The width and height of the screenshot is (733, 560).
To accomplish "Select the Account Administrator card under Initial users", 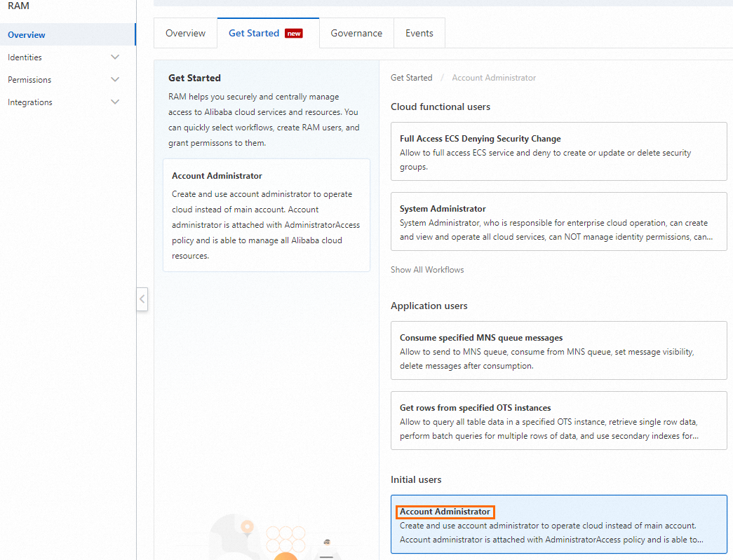I will 558,524.
